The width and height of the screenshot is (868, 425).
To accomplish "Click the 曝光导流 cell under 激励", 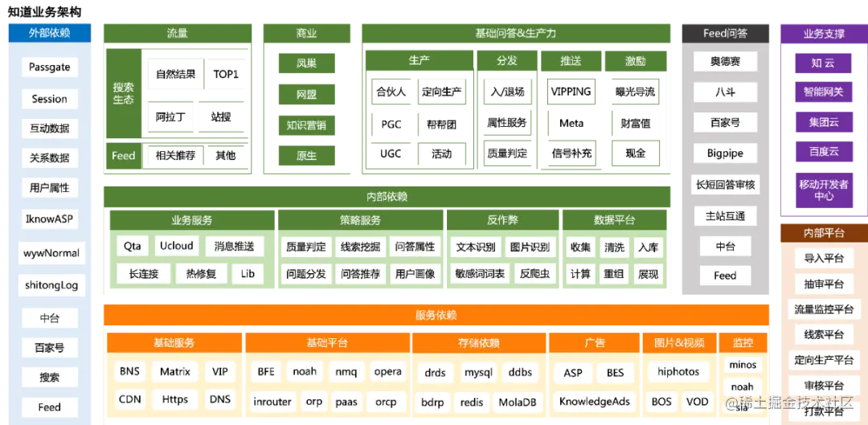I will (636, 92).
